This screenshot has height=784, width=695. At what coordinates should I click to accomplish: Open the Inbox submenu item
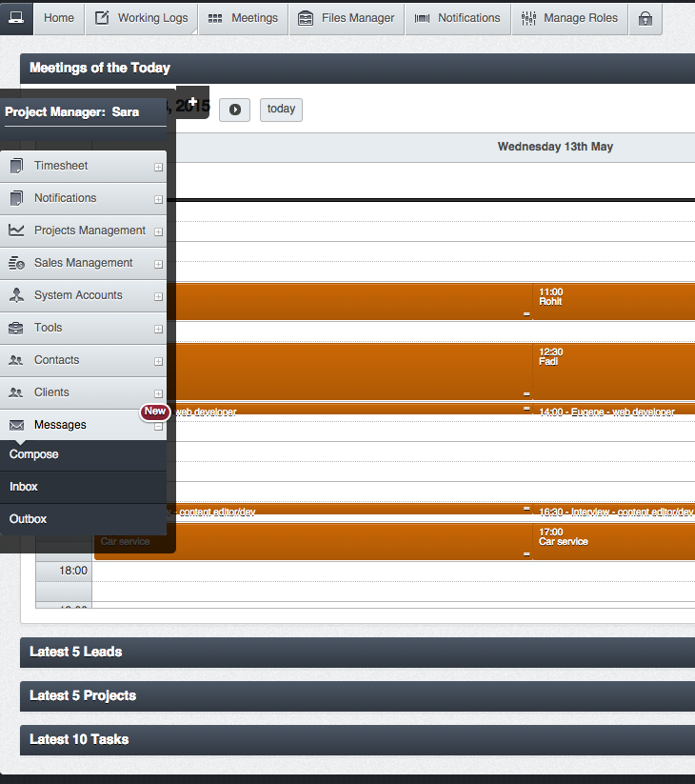click(24, 487)
